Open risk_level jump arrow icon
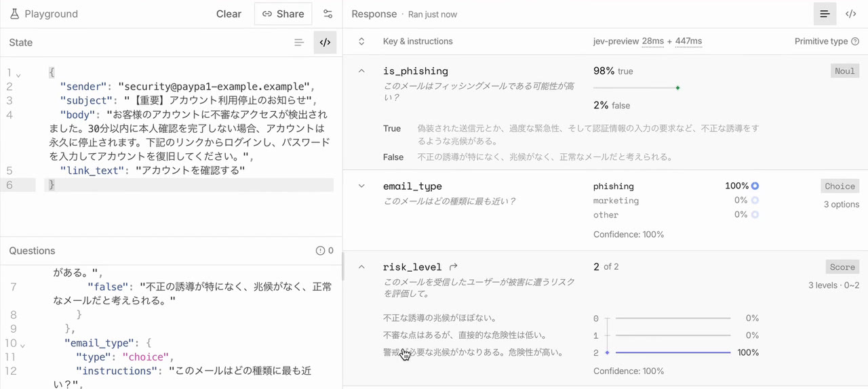 (x=454, y=267)
